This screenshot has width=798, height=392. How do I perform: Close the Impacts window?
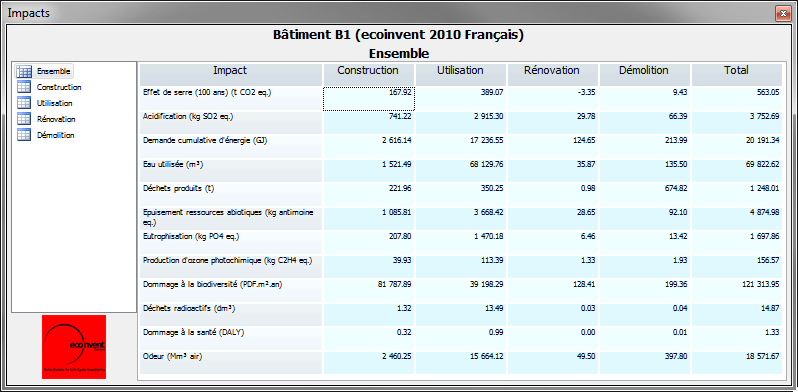[x=782, y=13]
